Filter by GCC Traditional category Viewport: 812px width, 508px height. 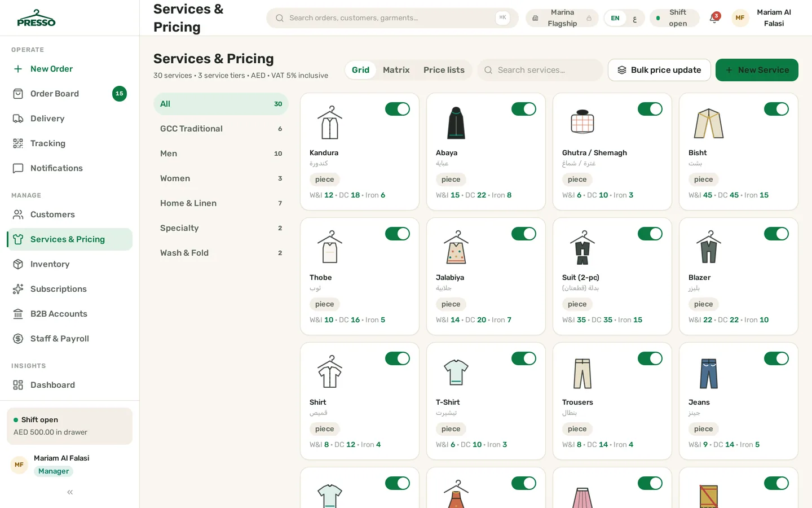[x=221, y=129]
